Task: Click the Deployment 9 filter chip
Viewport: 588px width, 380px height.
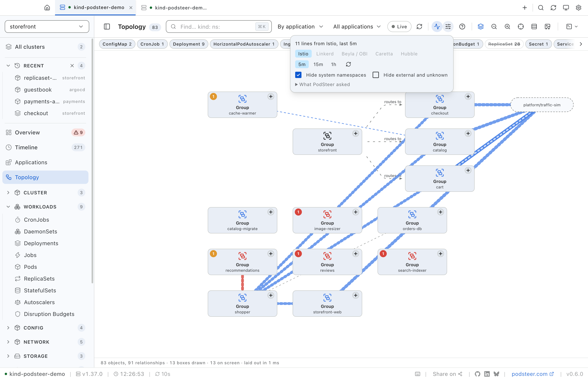Action: (x=188, y=44)
